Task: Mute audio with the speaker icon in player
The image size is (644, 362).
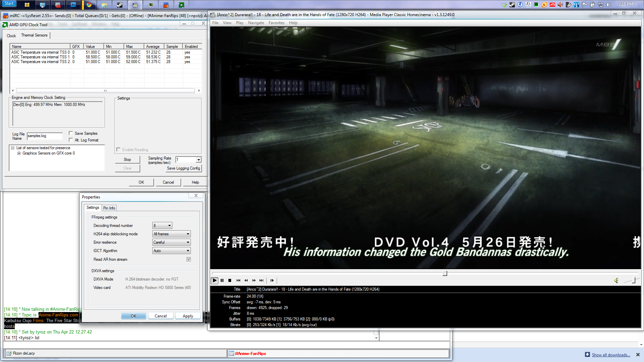Action: [x=616, y=281]
